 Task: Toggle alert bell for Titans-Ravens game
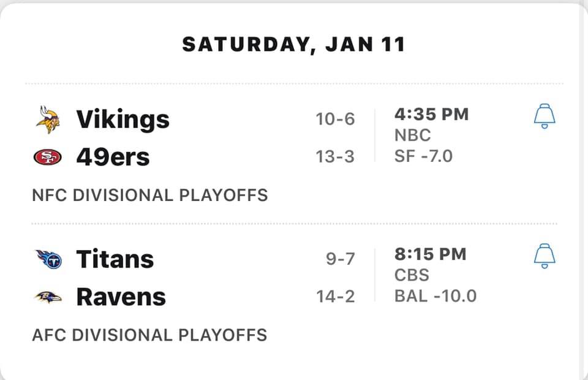pyautogui.click(x=545, y=256)
